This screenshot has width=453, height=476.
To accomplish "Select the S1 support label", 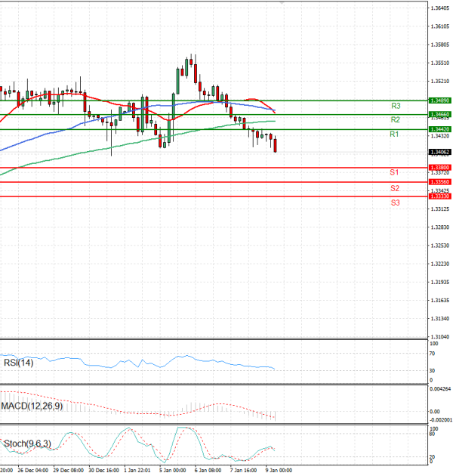I will point(394,173).
